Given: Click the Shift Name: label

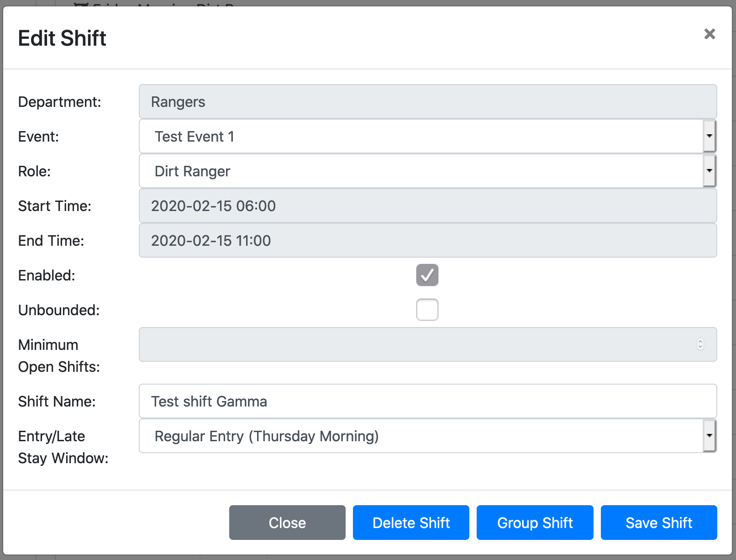Looking at the screenshot, I should [x=57, y=401].
